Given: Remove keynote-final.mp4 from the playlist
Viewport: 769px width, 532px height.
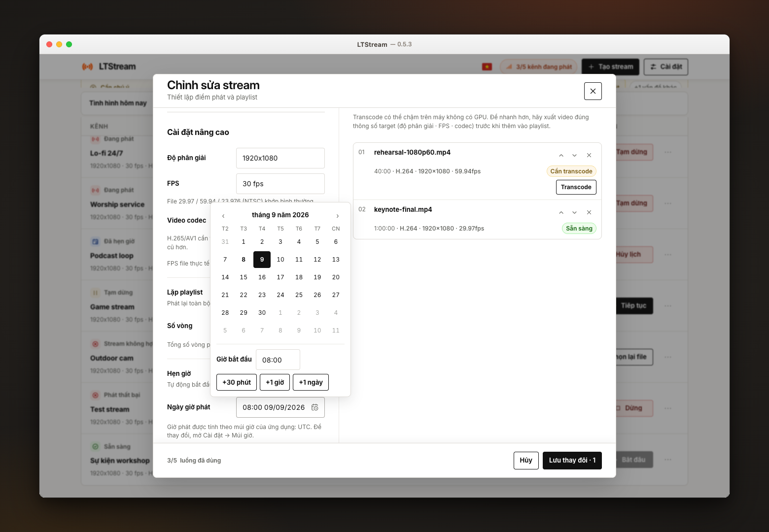Looking at the screenshot, I should pos(589,212).
